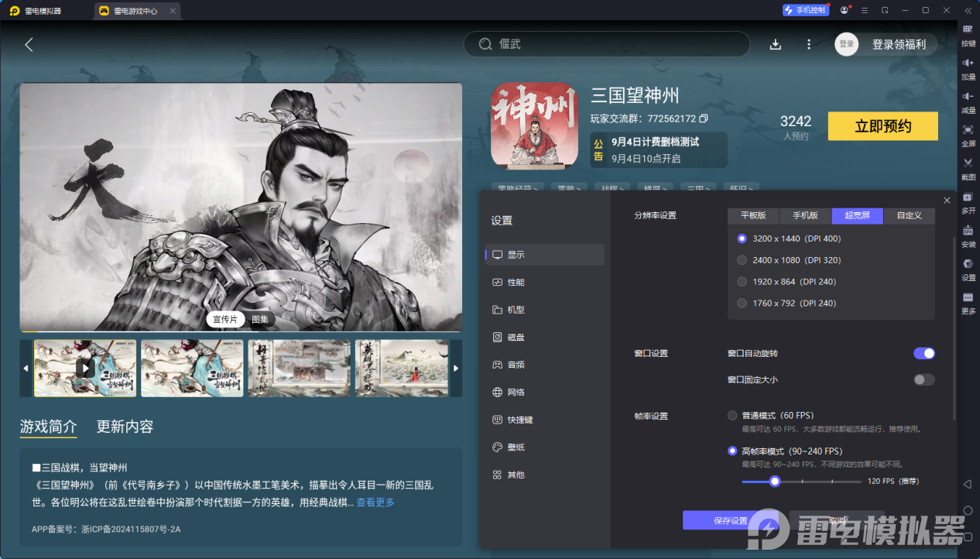Close the 雷电游戏中心 tab
This screenshot has height=559, width=980.
tap(172, 11)
